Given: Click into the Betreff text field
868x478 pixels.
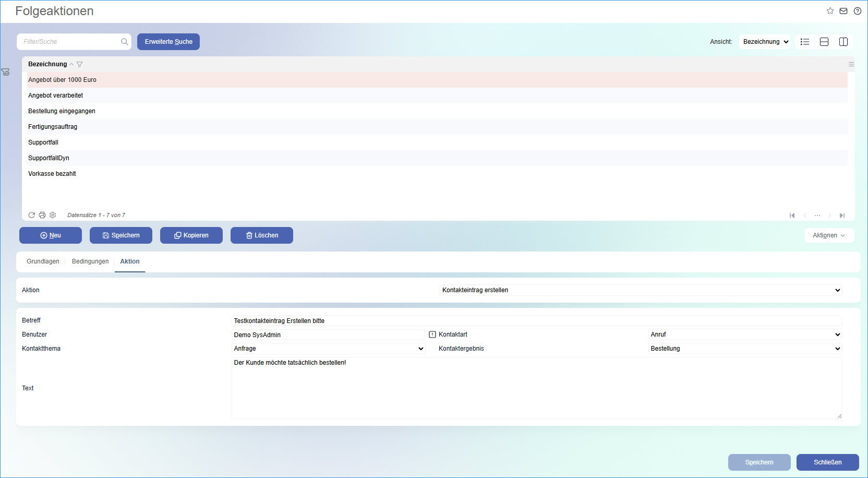Looking at the screenshot, I should click(537, 321).
